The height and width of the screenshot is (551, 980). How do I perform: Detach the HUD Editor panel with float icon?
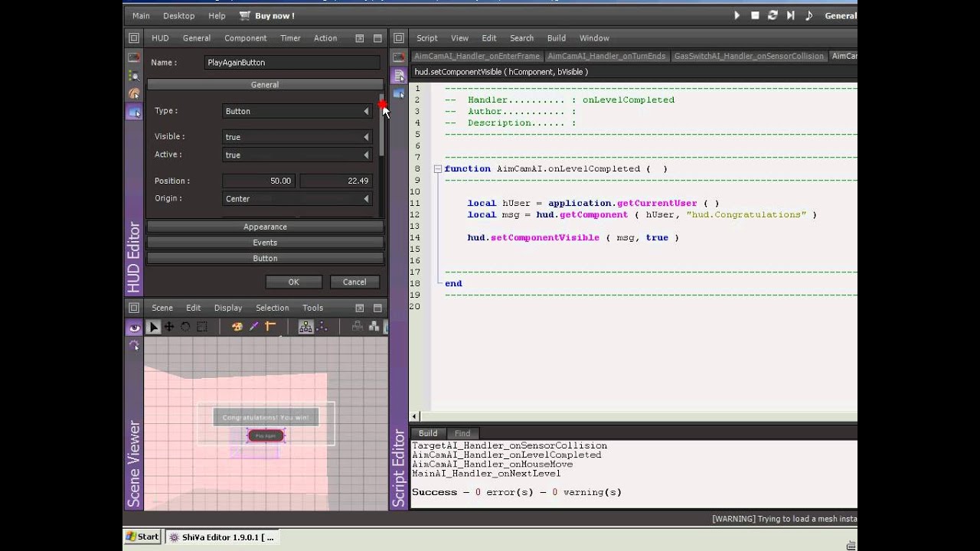[359, 38]
